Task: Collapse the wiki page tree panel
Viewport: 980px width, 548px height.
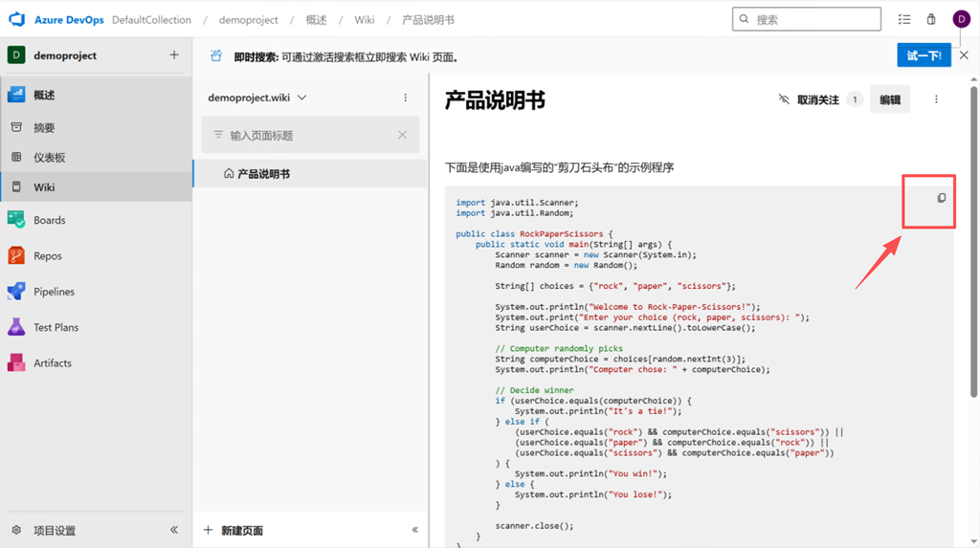Action: pyautogui.click(x=415, y=530)
